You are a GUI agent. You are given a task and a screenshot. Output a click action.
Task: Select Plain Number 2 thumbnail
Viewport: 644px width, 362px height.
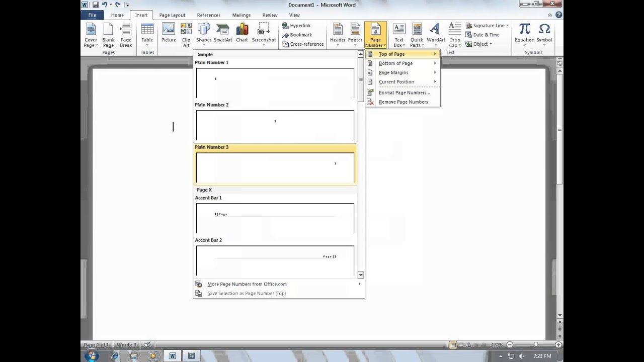click(x=275, y=125)
